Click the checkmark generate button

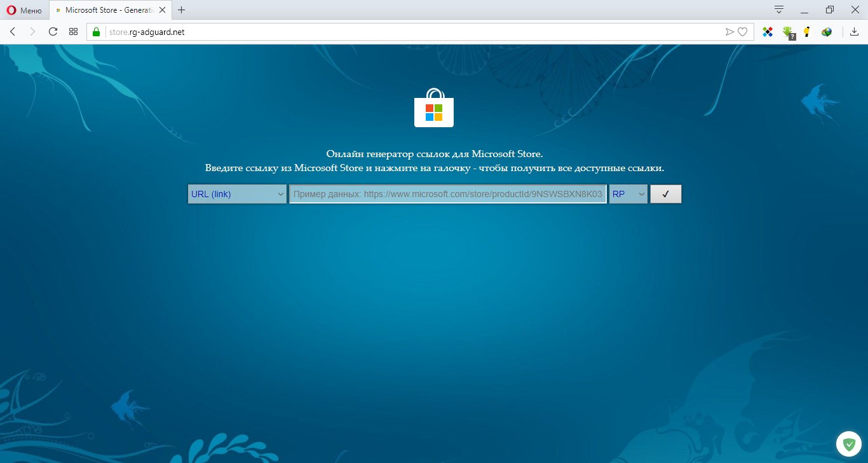coord(666,194)
